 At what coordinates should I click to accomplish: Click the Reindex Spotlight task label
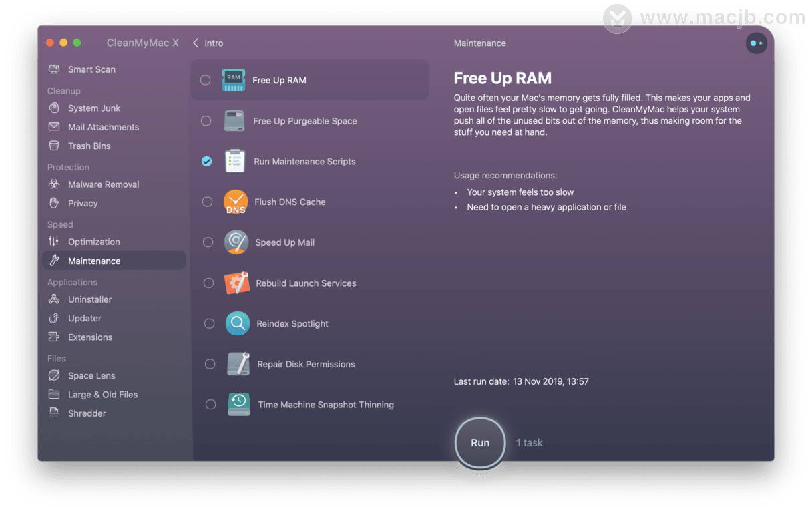[292, 324]
